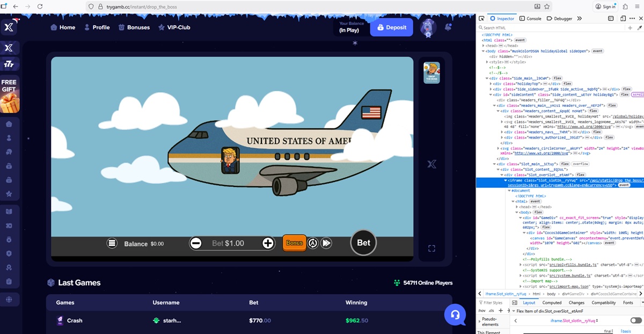Viewport: 644px width, 334px height.
Task: Open the game hamburger menu icon
Action: pos(112,243)
